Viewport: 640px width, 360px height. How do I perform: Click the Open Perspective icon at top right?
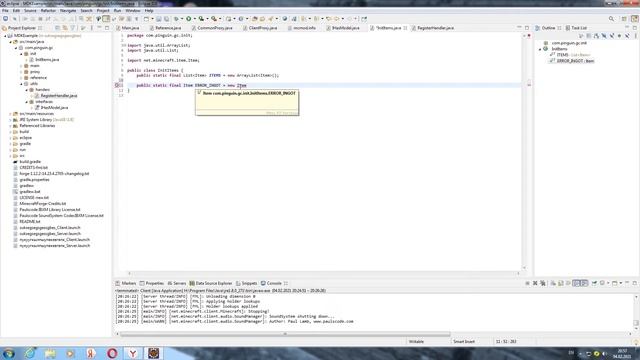624,19
